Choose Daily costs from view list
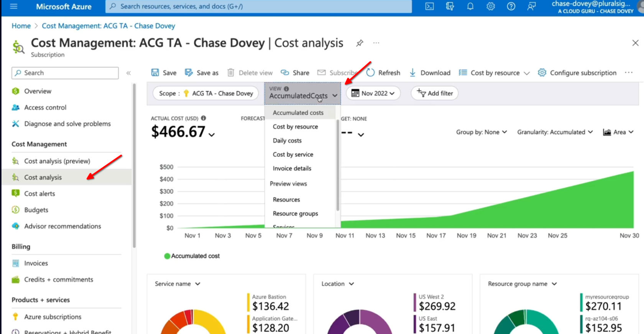This screenshot has height=334, width=644. point(287,141)
